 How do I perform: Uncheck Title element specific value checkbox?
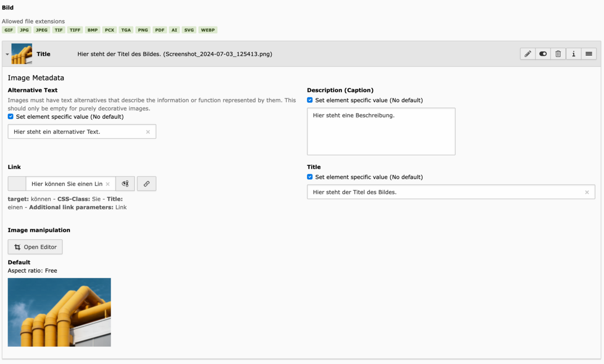[310, 177]
